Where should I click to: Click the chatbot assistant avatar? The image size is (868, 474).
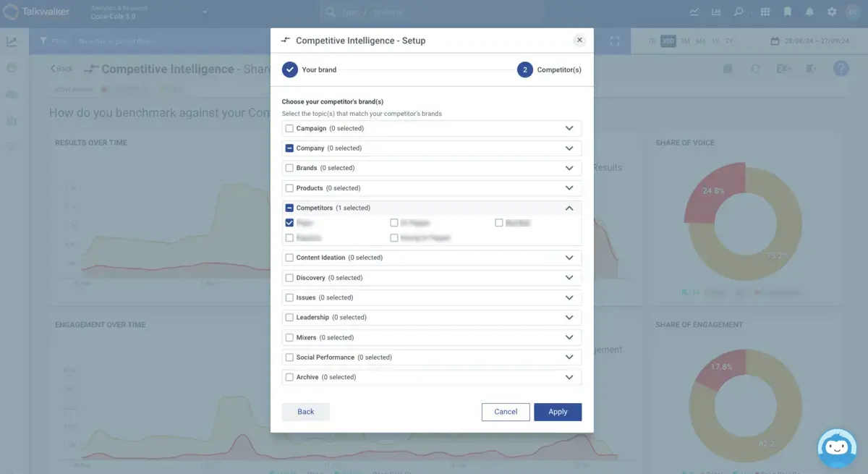[837, 448]
